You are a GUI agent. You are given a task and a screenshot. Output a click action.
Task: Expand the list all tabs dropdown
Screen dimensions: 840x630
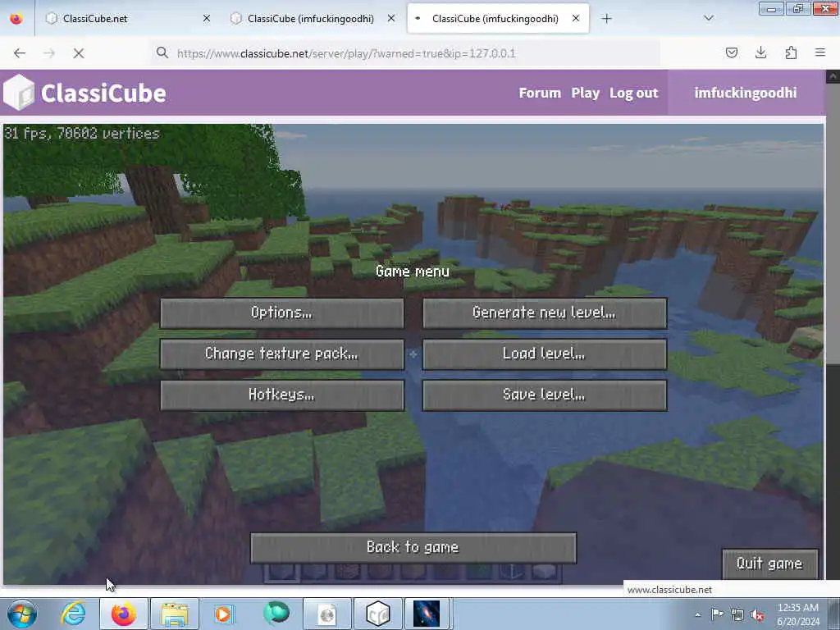708,19
